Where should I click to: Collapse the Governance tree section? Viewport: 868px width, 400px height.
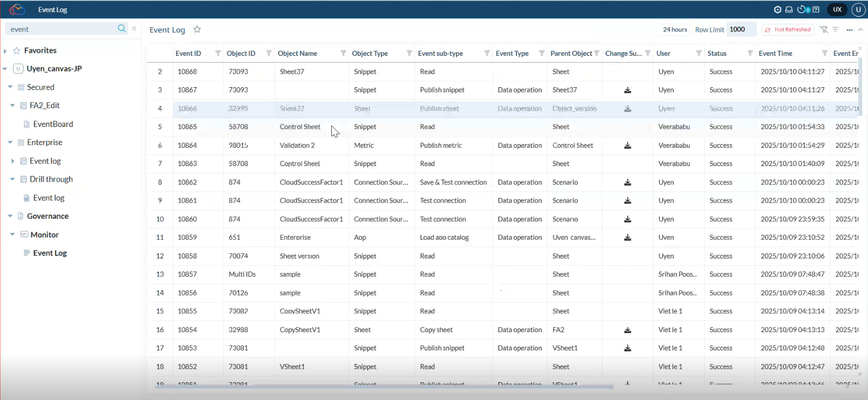coord(10,216)
